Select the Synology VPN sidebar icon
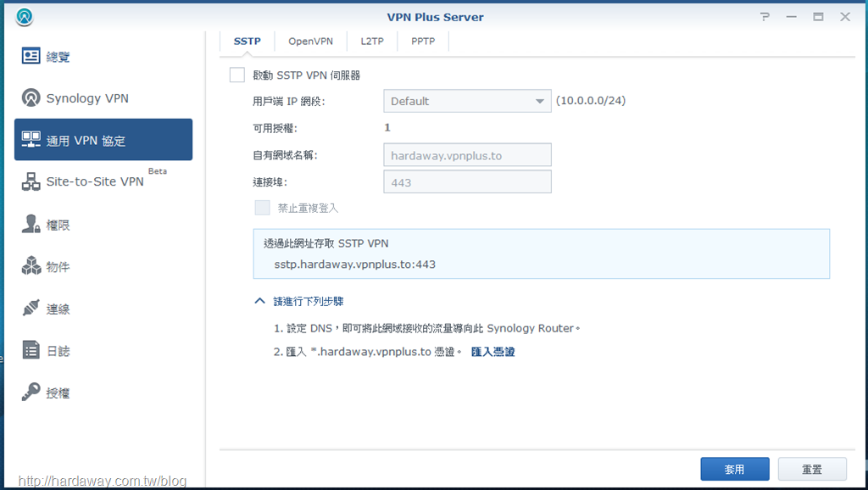Image resolution: width=868 pixels, height=490 pixels. point(31,98)
